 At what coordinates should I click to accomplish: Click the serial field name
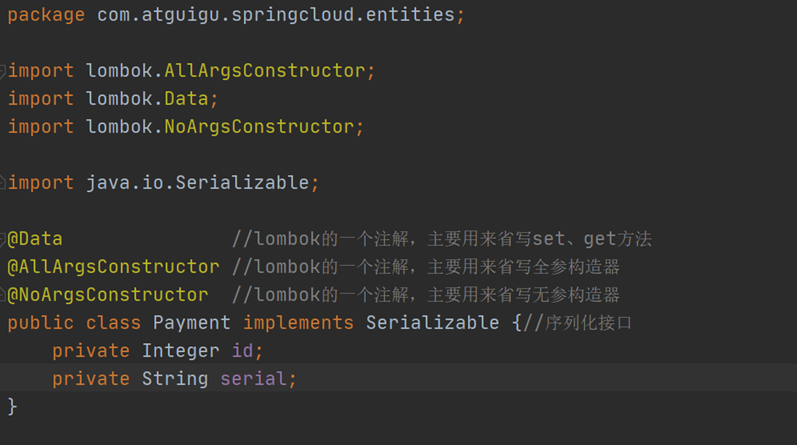pyautogui.click(x=254, y=378)
